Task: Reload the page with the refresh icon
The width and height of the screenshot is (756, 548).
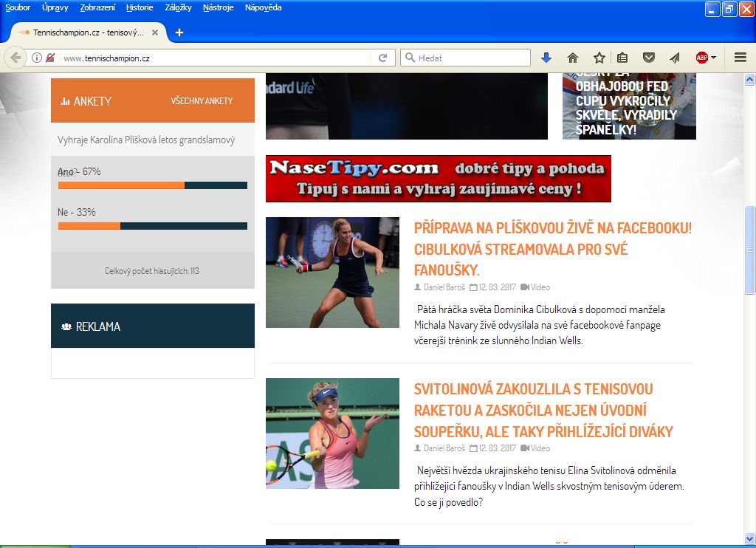Action: [382, 58]
